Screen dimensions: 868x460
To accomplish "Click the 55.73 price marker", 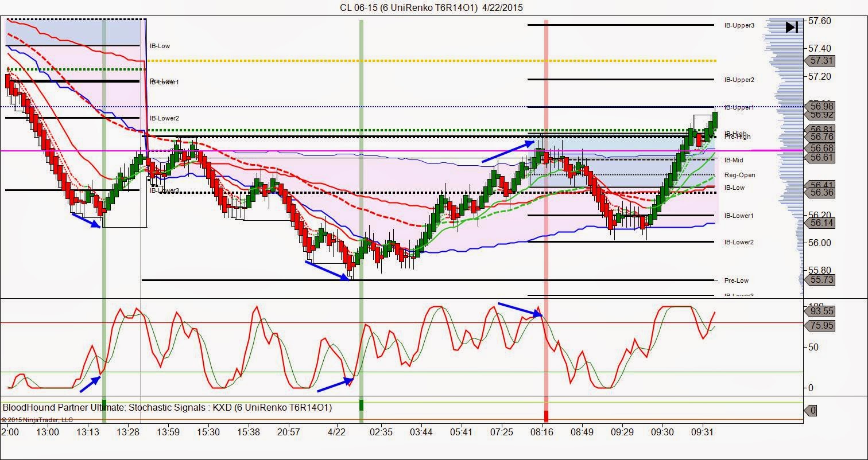I will (821, 279).
